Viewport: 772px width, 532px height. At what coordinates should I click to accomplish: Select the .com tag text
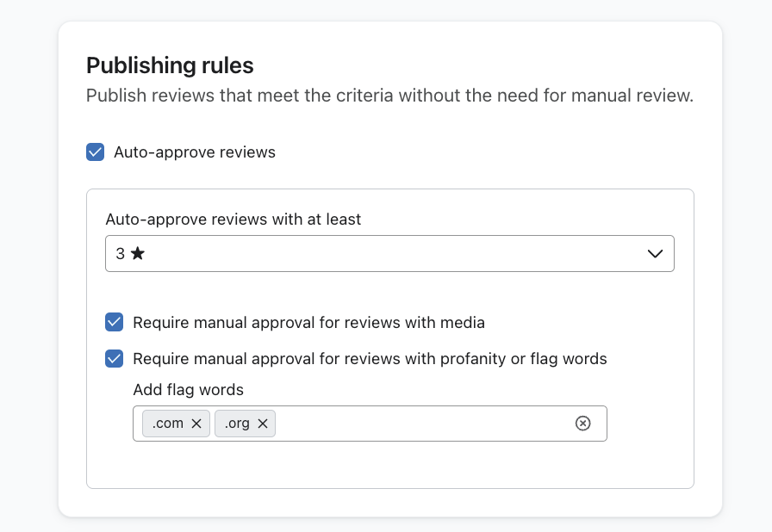pos(167,424)
